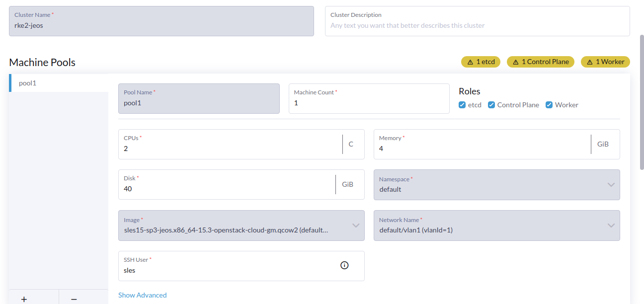Click the info icon beside SSH User
The image size is (644, 304).
pyautogui.click(x=344, y=265)
